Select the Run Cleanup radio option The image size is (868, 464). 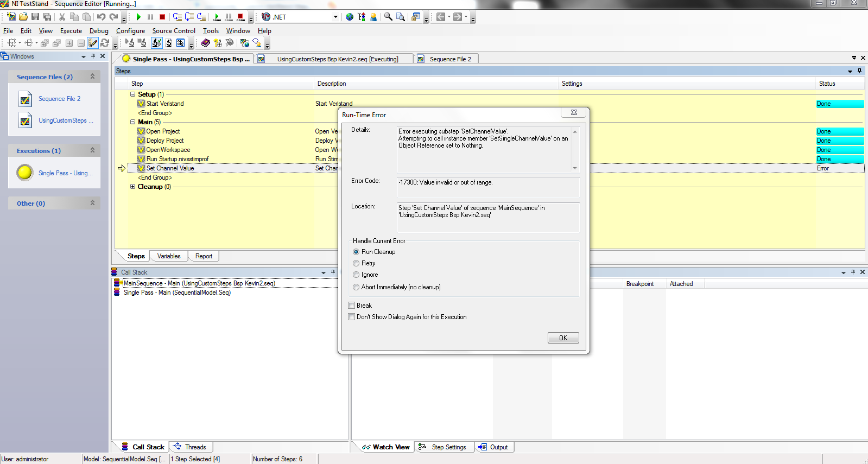coord(356,252)
